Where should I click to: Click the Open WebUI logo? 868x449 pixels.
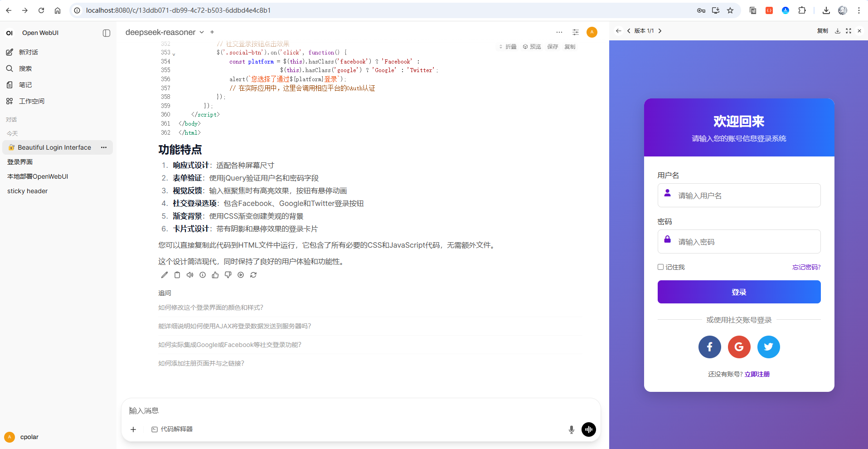(x=10, y=33)
